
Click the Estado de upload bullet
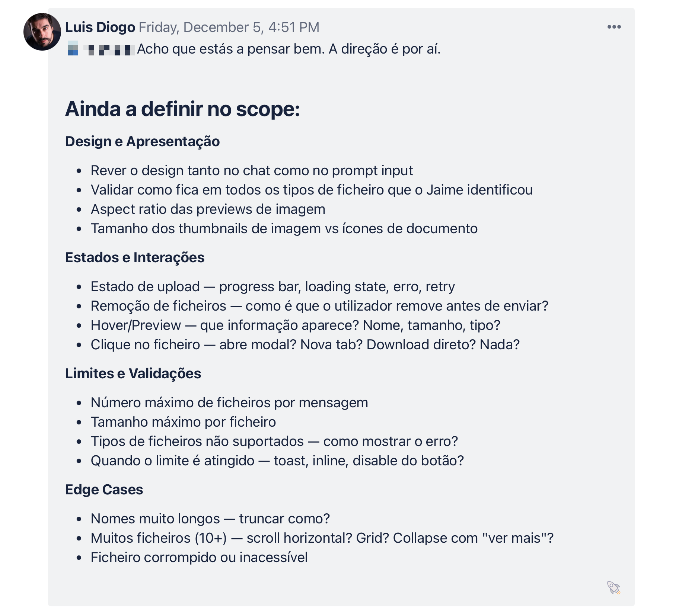[273, 286]
